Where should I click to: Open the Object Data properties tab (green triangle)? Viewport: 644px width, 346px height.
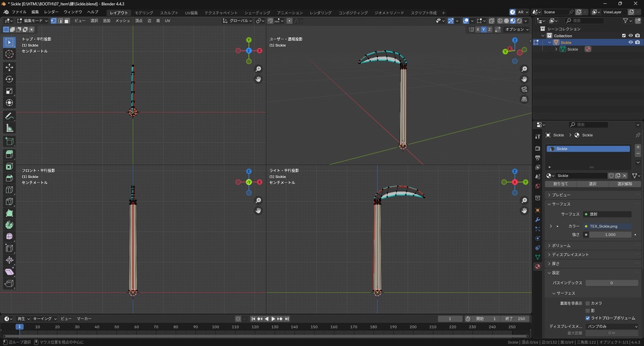tap(538, 257)
